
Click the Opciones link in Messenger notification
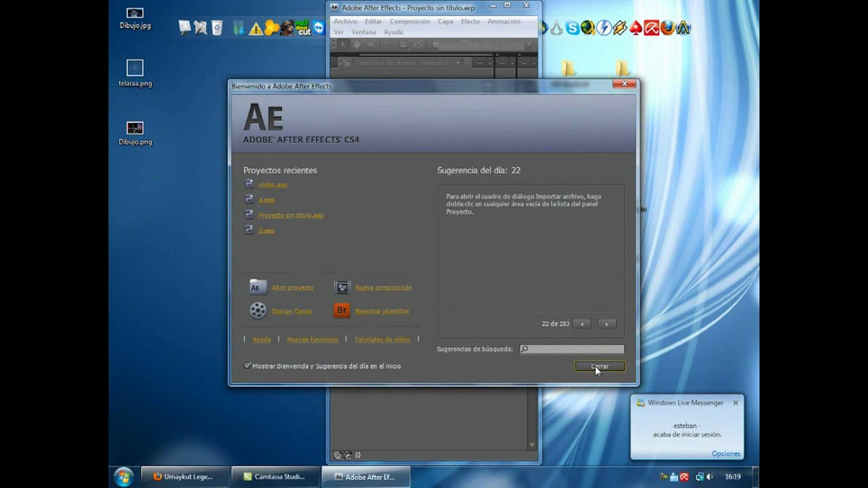coord(726,453)
